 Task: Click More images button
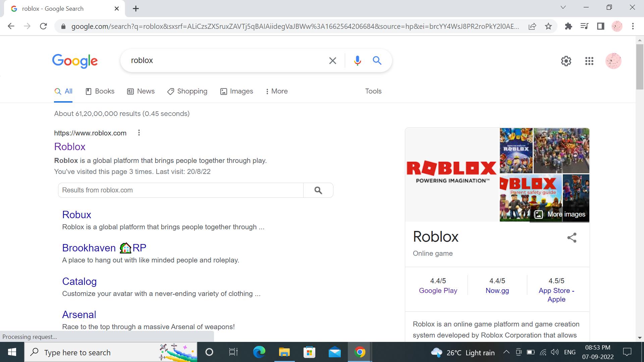click(x=560, y=215)
